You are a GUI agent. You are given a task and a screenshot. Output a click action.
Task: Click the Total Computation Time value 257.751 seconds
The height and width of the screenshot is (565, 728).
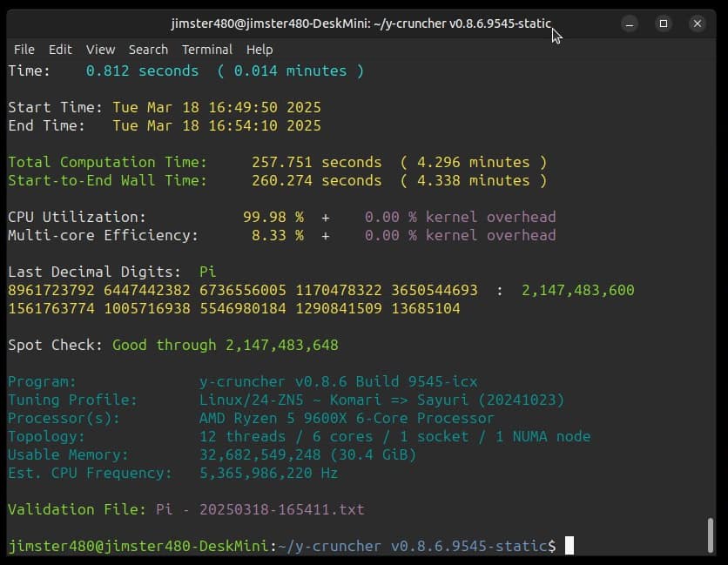pos(316,162)
